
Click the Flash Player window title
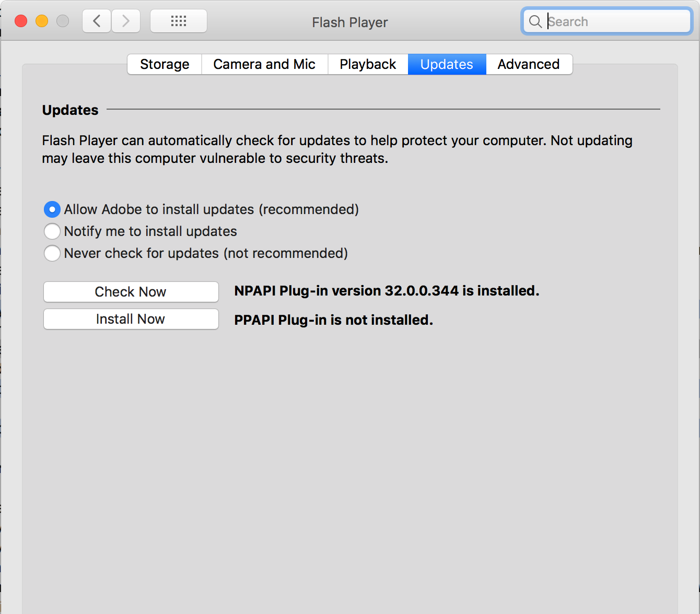click(x=350, y=22)
